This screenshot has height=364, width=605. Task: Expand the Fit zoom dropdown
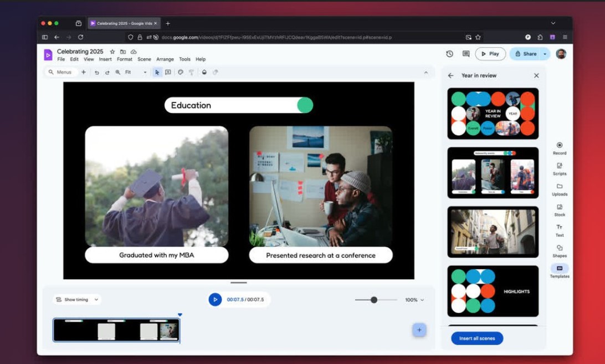pos(145,73)
